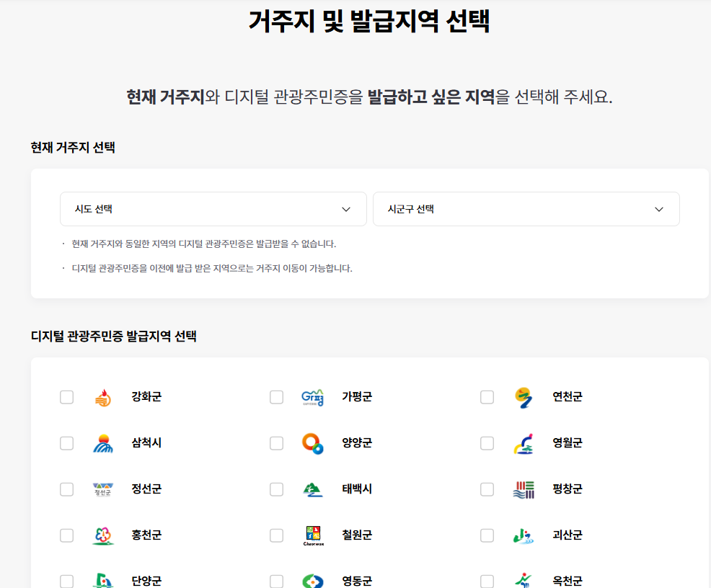Click the 영월군 label text
Viewport: 711px width, 588px height.
(x=568, y=442)
